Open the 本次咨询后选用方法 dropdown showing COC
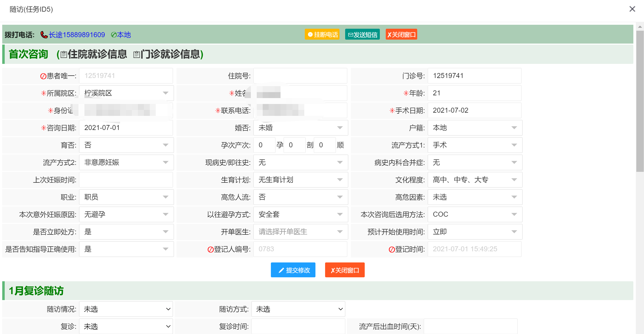Image resolution: width=644 pixels, height=334 pixels. point(475,214)
